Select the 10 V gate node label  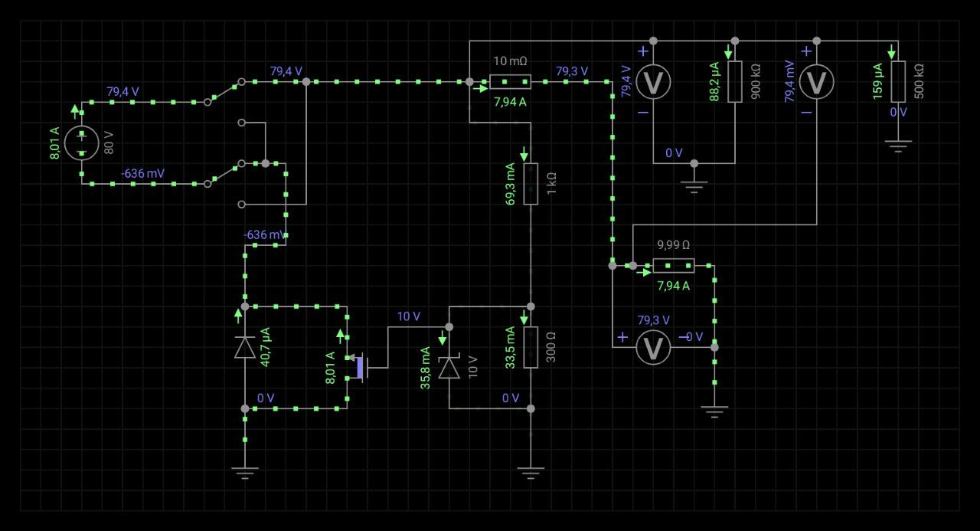pos(408,316)
